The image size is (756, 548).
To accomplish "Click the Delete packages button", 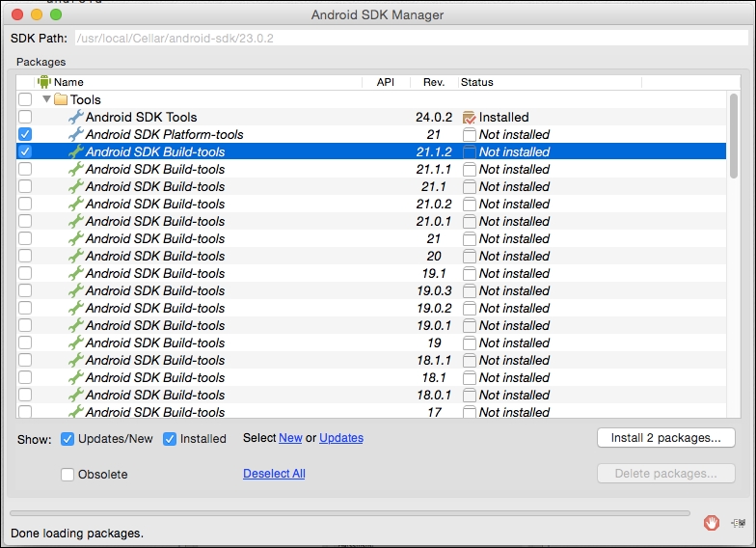I will click(x=665, y=474).
